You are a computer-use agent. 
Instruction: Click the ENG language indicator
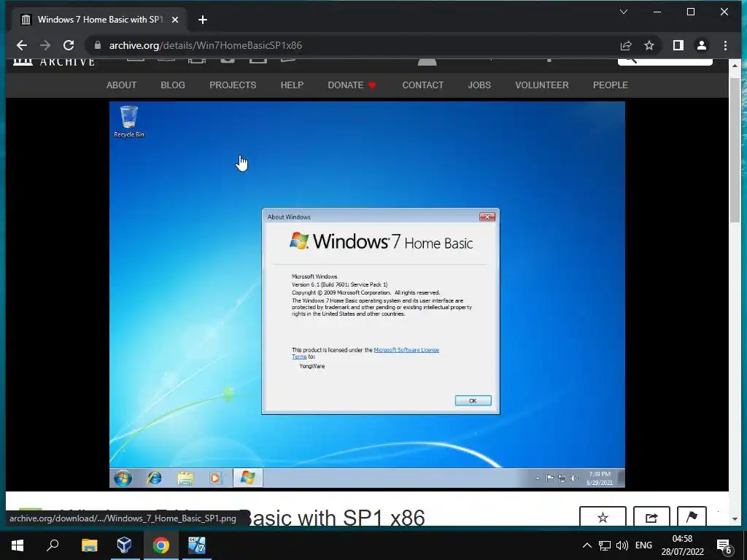[x=643, y=545]
